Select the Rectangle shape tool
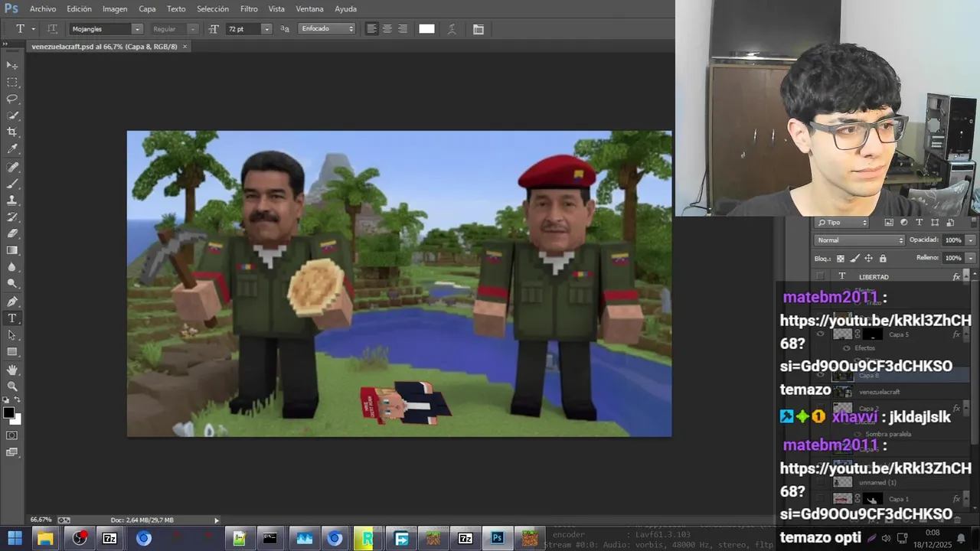This screenshot has width=980, height=551. coord(12,352)
